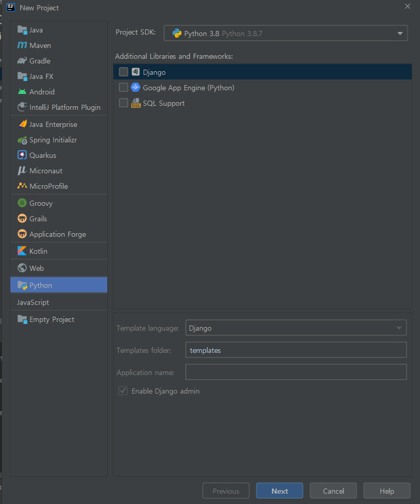Click the Android category label
Image resolution: width=420 pixels, height=504 pixels.
pyautogui.click(x=42, y=92)
